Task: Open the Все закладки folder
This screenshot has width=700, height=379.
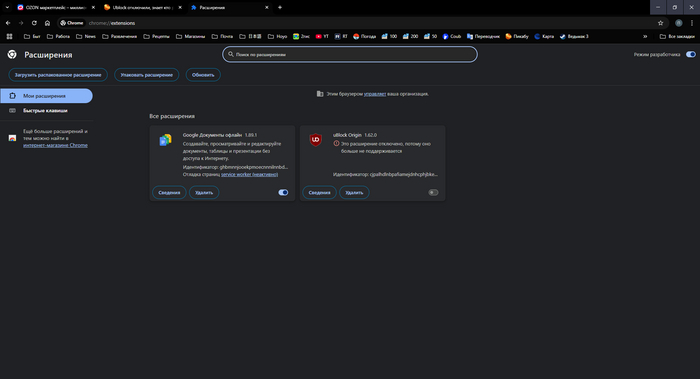Action: coord(677,37)
